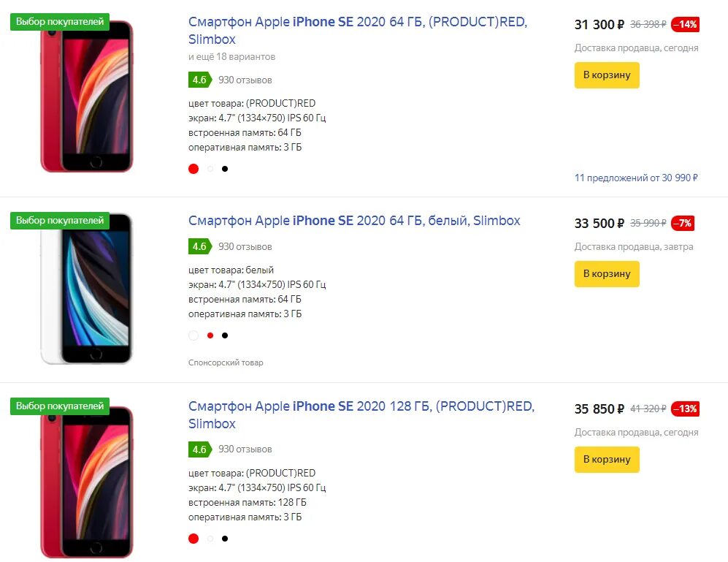Open red iPhone SE 64 ГБ product title
Image resolution: width=728 pixels, height=562 pixels.
coord(357,22)
